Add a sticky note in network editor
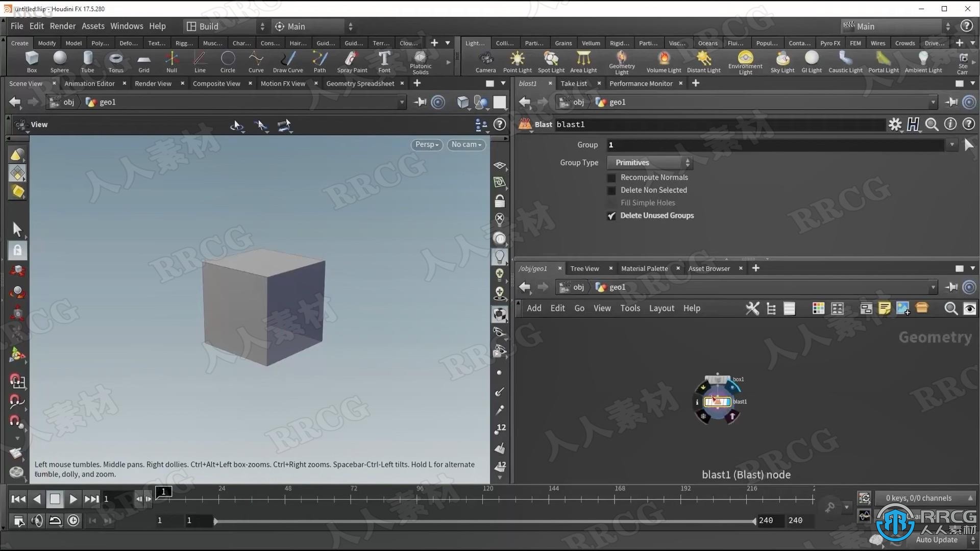980x551 pixels. click(885, 308)
